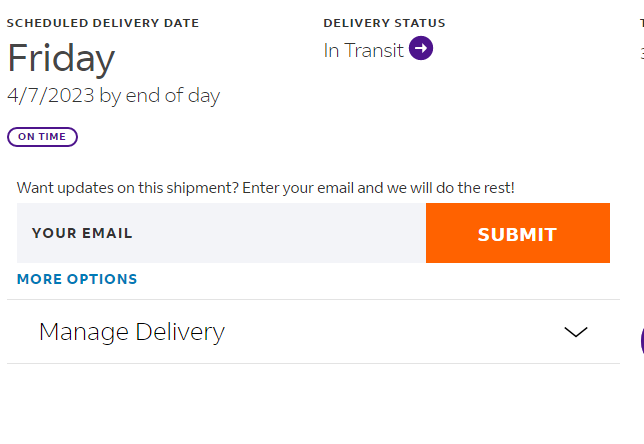Open the Manage Delivery section title
This screenshot has height=444, width=644.
[x=132, y=332]
